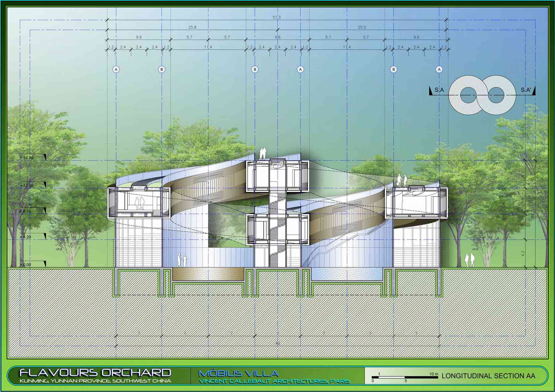Image resolution: width=555 pixels, height=392 pixels.
Task: Click the FLAVOURS ORCHARD title text
Action: [x=95, y=373]
